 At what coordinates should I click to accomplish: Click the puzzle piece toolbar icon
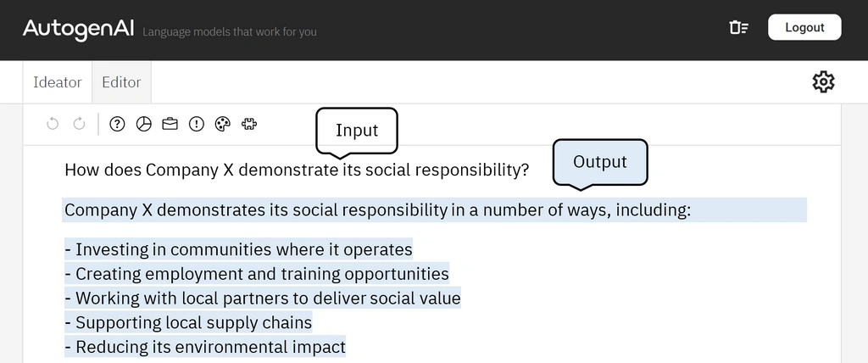pyautogui.click(x=249, y=124)
